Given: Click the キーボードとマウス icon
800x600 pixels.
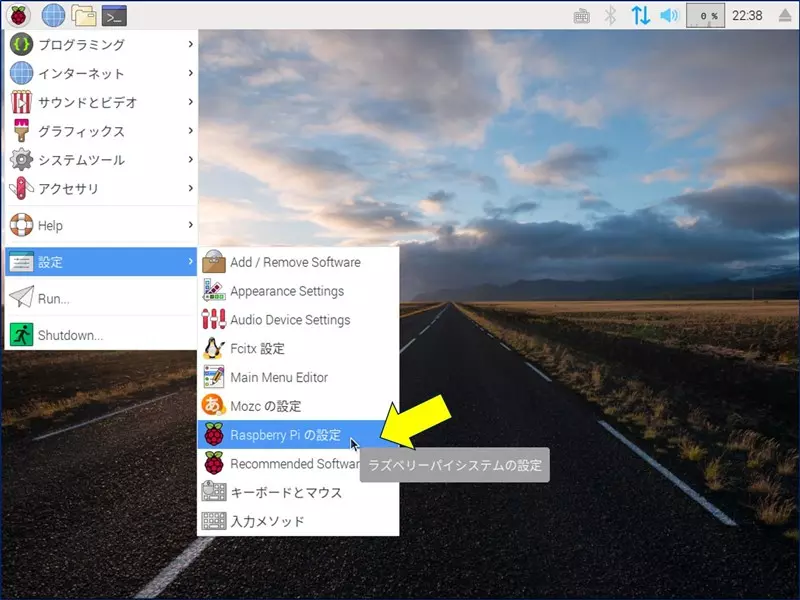Looking at the screenshot, I should pyautogui.click(x=214, y=492).
